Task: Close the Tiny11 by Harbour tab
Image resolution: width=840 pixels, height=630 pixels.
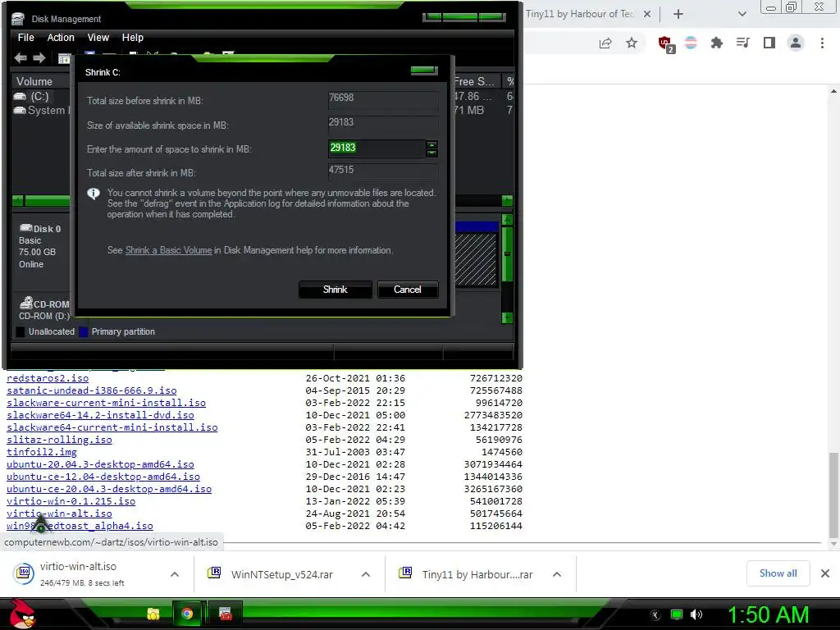Action: click(647, 14)
